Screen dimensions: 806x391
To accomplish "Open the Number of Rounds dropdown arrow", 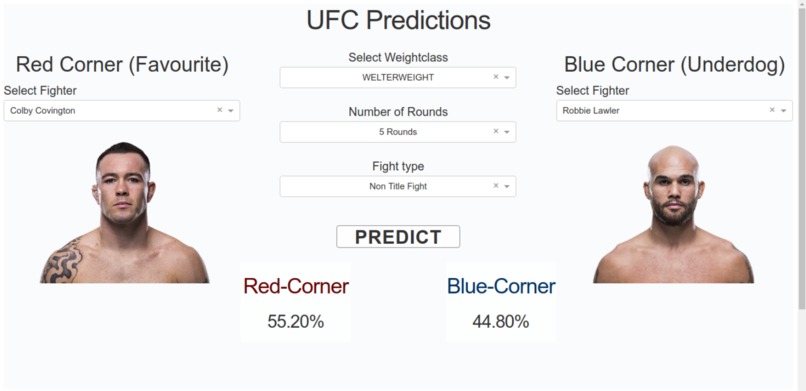I will click(x=507, y=132).
